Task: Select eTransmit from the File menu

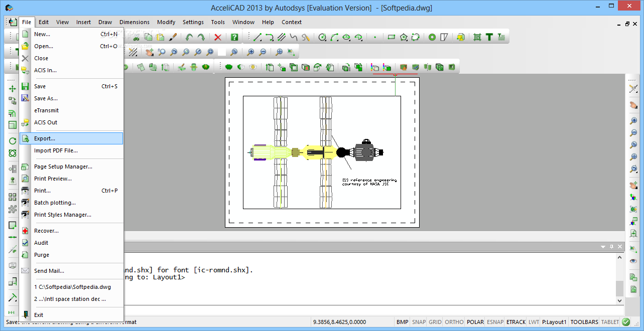Action: pyautogui.click(x=71, y=110)
